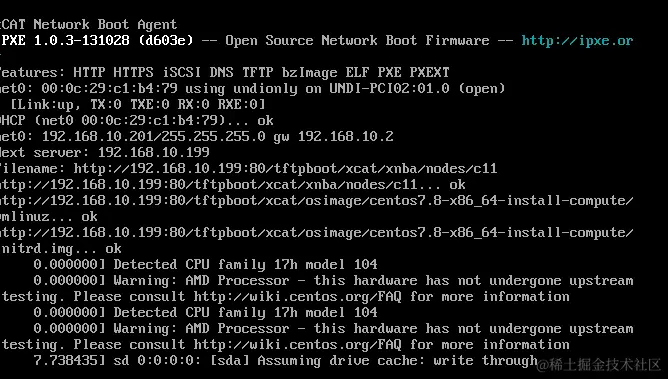The width and height of the screenshot is (668, 379).
Task: Click the xCAT Network Boot Agent heading
Action: [x=88, y=25]
